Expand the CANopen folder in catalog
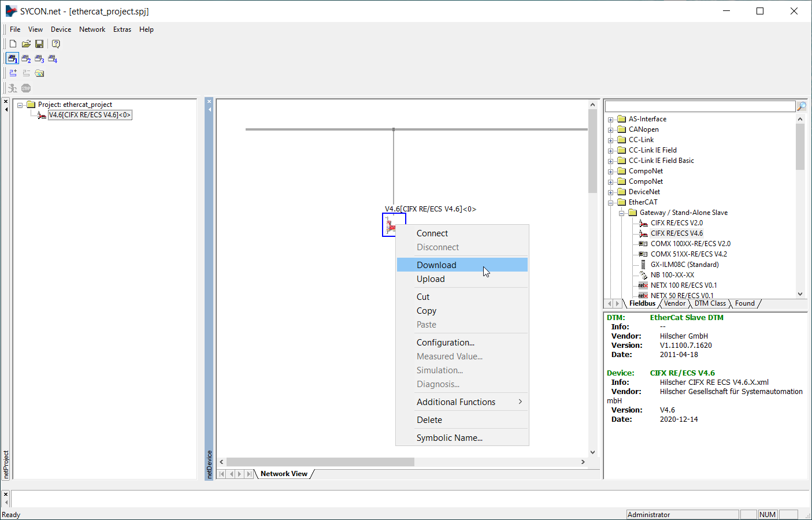This screenshot has width=812, height=520. click(610, 130)
